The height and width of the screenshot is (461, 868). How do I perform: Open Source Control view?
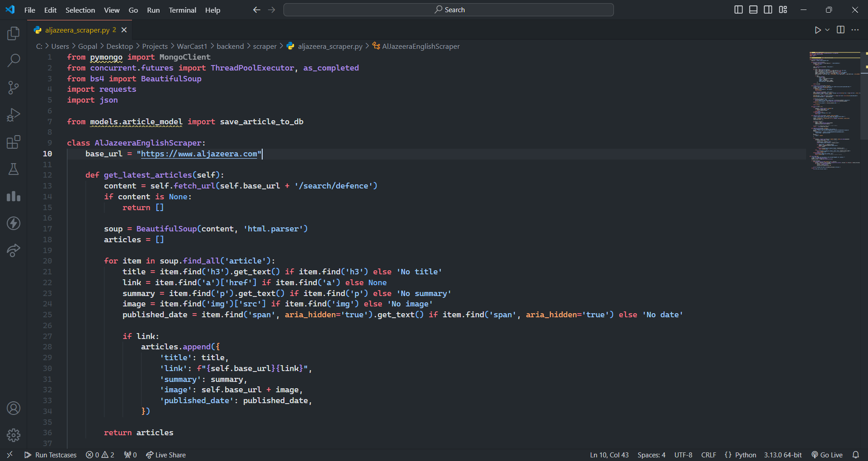pos(14,87)
